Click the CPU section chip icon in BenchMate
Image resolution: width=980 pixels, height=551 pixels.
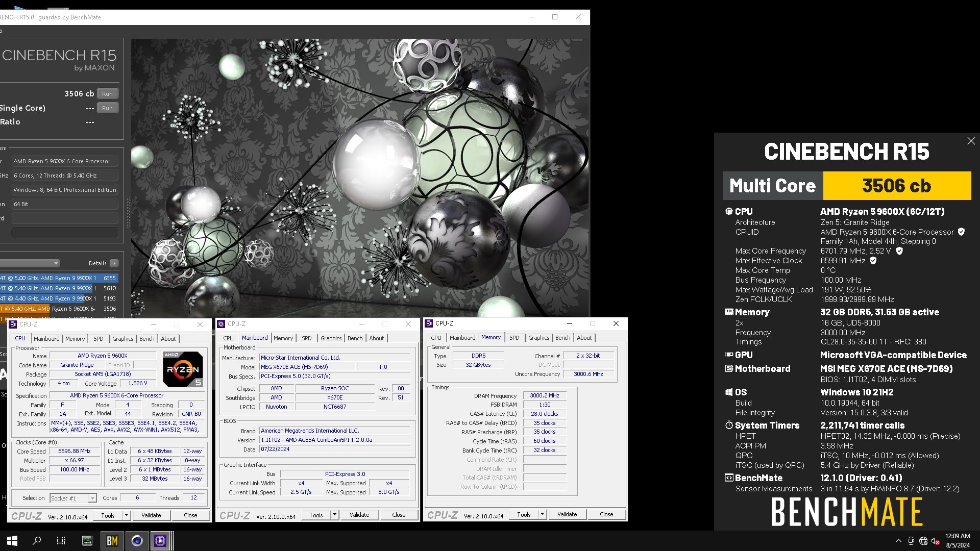(729, 211)
